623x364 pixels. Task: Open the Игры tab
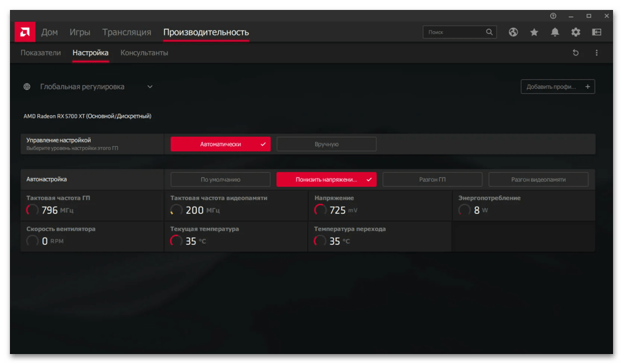click(80, 32)
